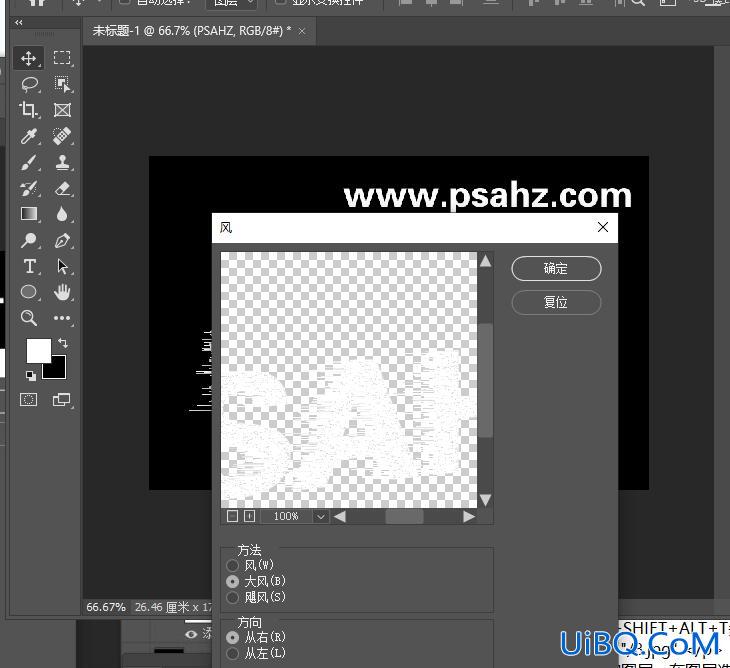The width and height of the screenshot is (730, 668).
Task: Select the Move tool
Action: (28, 58)
